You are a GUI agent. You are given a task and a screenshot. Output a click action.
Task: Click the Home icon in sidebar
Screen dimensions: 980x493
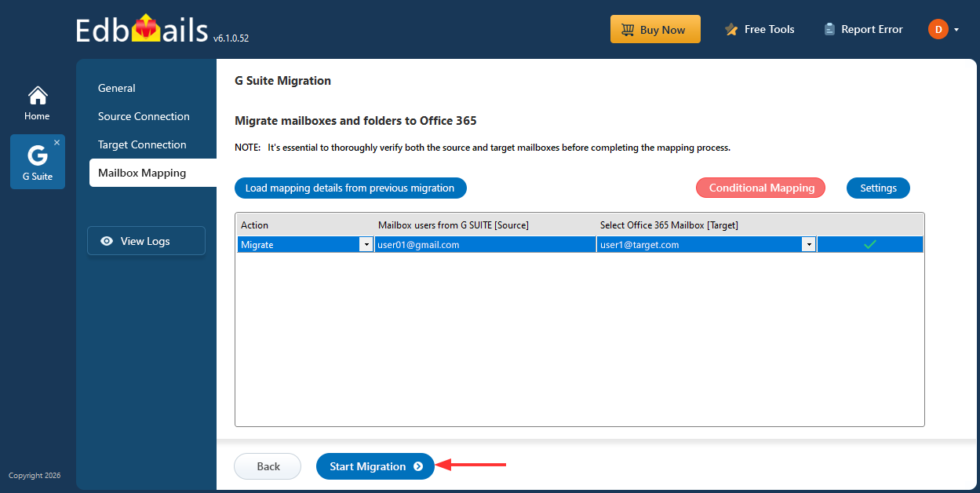pyautogui.click(x=38, y=97)
